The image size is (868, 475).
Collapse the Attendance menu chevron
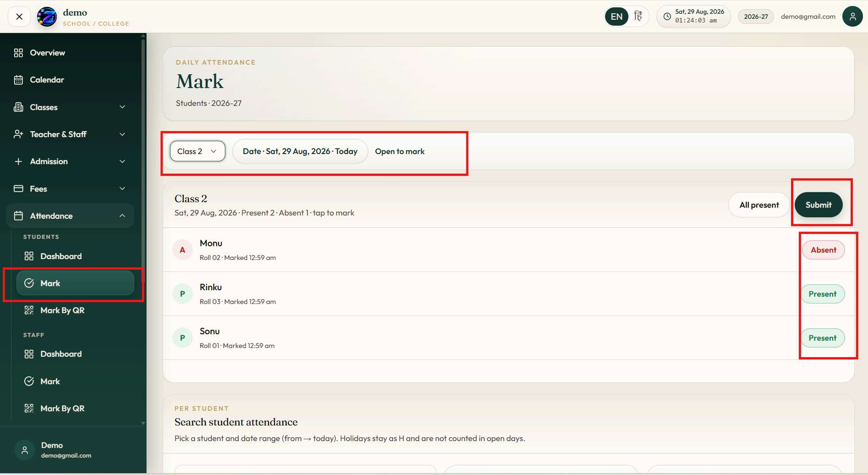pos(122,216)
